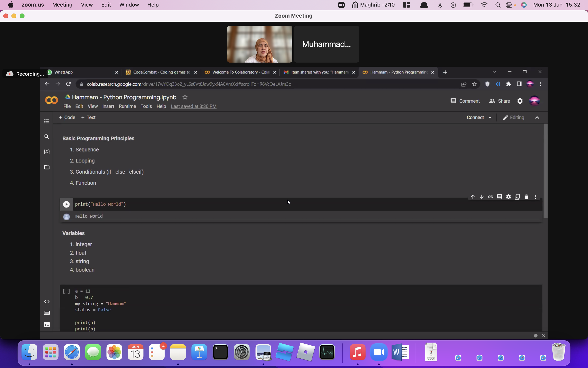This screenshot has width=588, height=368.
Task: Open Find and replace search icon in Colab sidebar
Action: (47, 137)
